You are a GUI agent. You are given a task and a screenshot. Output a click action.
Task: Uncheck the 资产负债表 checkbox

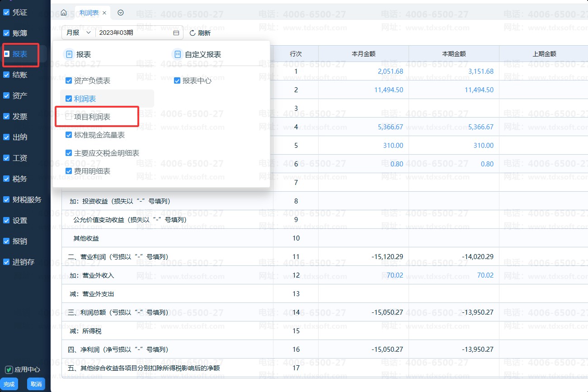point(69,80)
